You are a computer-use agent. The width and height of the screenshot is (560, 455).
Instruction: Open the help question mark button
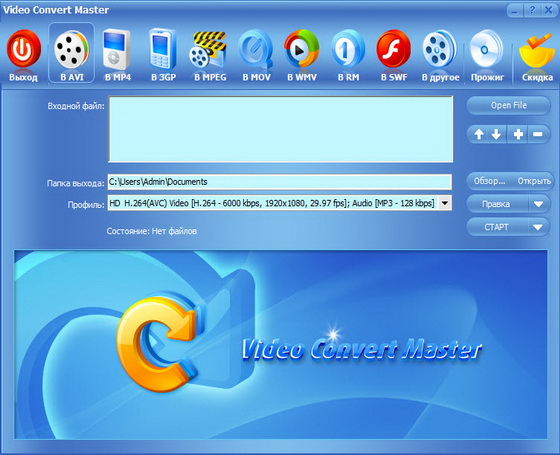(532, 10)
